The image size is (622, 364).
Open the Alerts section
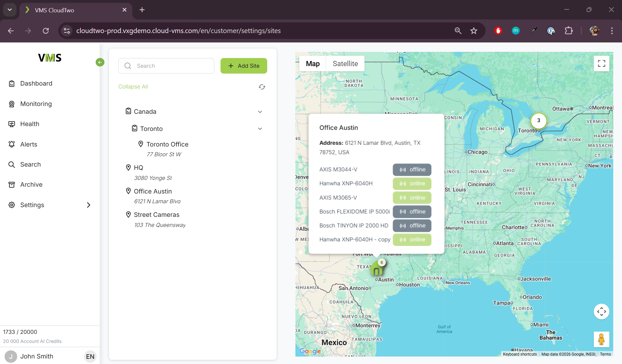[x=29, y=144]
